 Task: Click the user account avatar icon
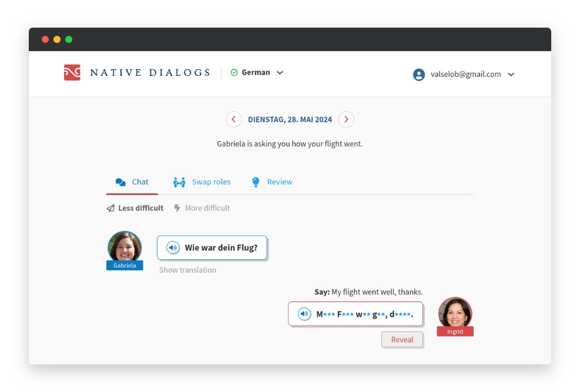[419, 74]
